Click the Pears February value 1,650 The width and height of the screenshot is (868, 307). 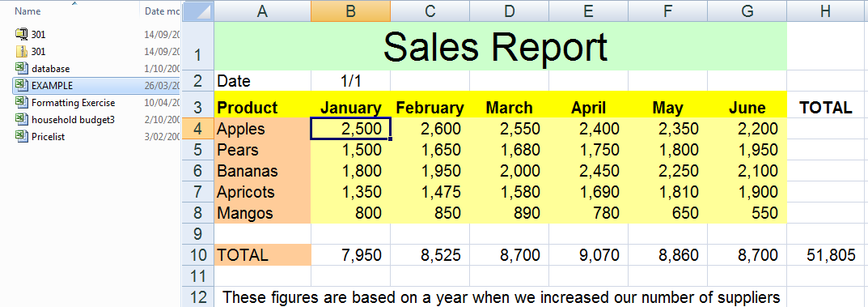pyautogui.click(x=430, y=150)
